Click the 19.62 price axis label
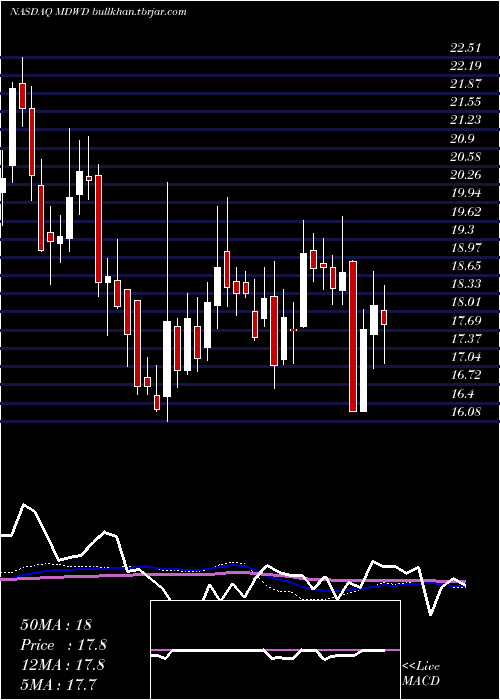Viewport: 500px width, 700px height. 466,212
